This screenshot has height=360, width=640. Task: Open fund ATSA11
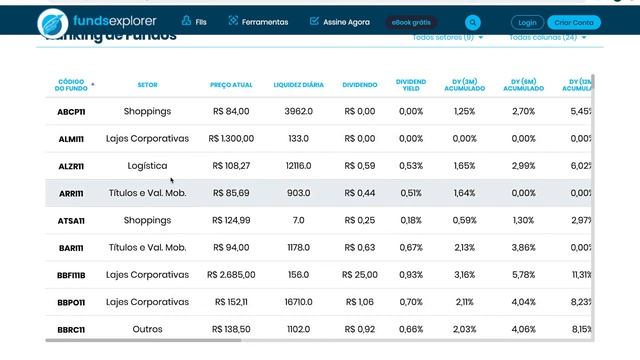71,221
